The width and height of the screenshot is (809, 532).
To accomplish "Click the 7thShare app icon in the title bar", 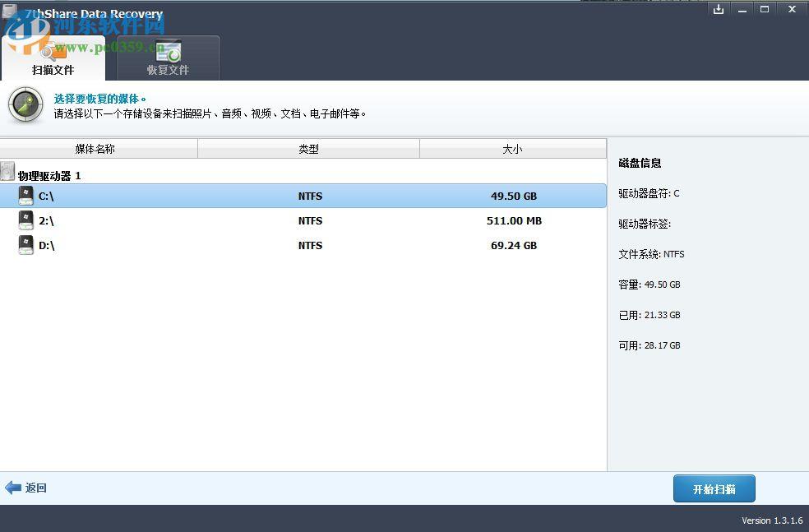I will (10, 9).
